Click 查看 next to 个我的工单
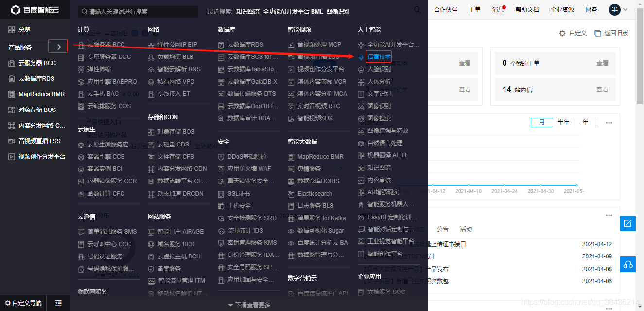This screenshot has height=311, width=644. click(602, 63)
